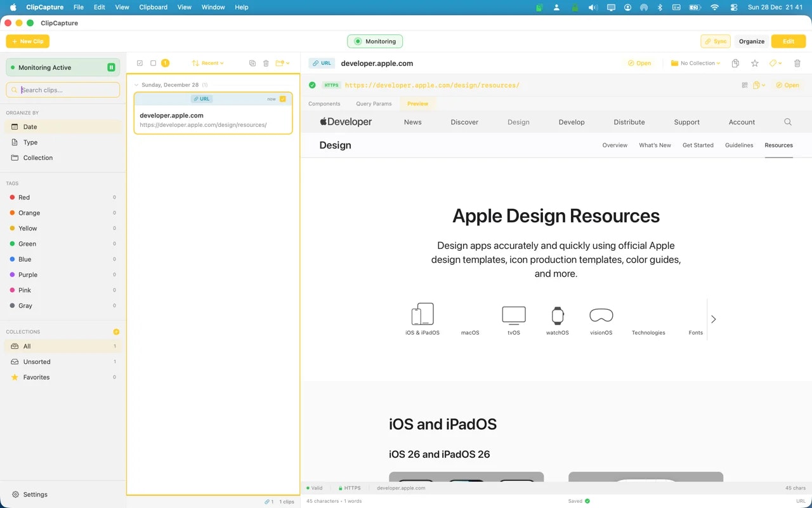812x508 pixels.
Task: Open the Resources link in the Design navigation
Action: [x=778, y=145]
